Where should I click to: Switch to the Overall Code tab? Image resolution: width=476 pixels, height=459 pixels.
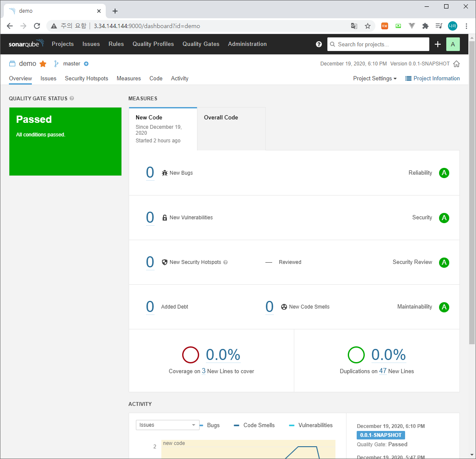tap(231, 128)
